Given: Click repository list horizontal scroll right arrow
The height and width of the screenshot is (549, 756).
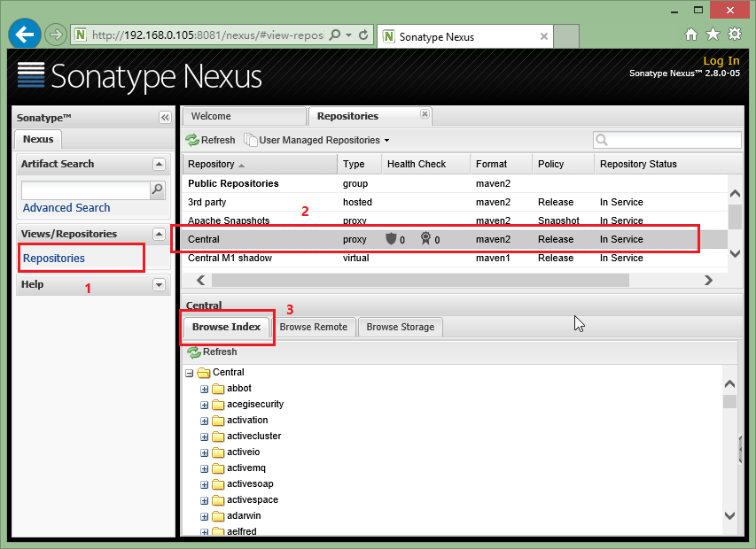Looking at the screenshot, I should pos(708,281).
